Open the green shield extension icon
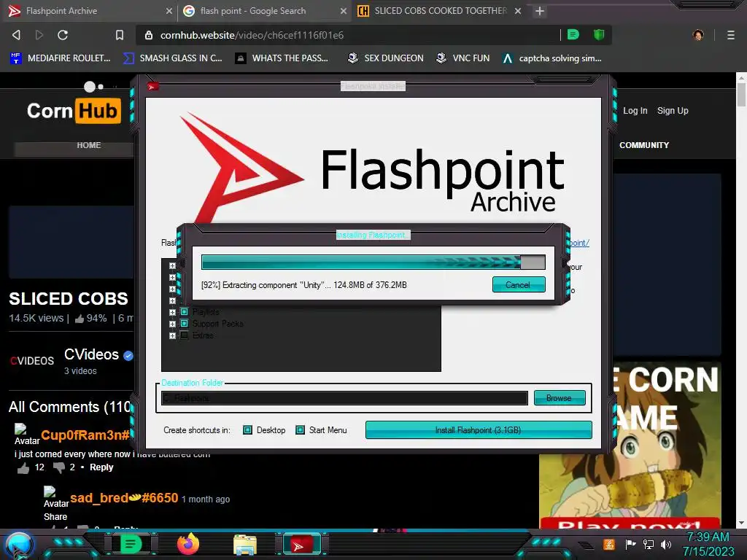The image size is (747, 560). click(x=599, y=34)
